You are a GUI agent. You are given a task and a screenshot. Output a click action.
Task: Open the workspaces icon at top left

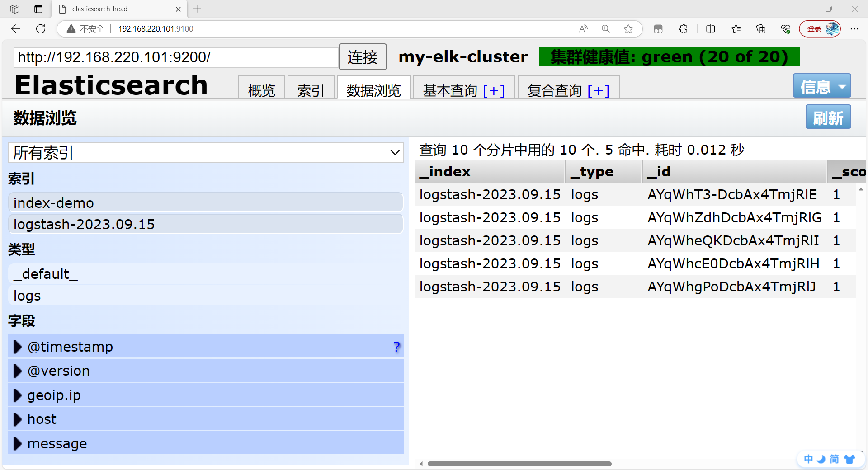click(x=14, y=9)
